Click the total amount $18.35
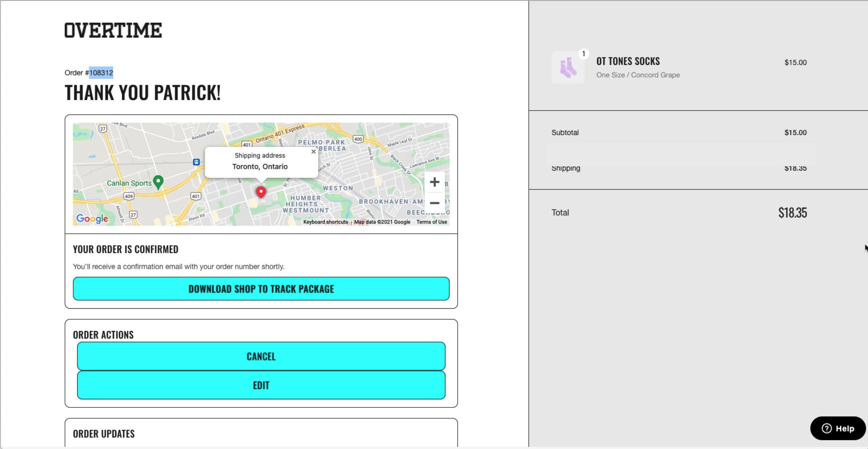Viewport: 868px width, 449px height. point(793,213)
